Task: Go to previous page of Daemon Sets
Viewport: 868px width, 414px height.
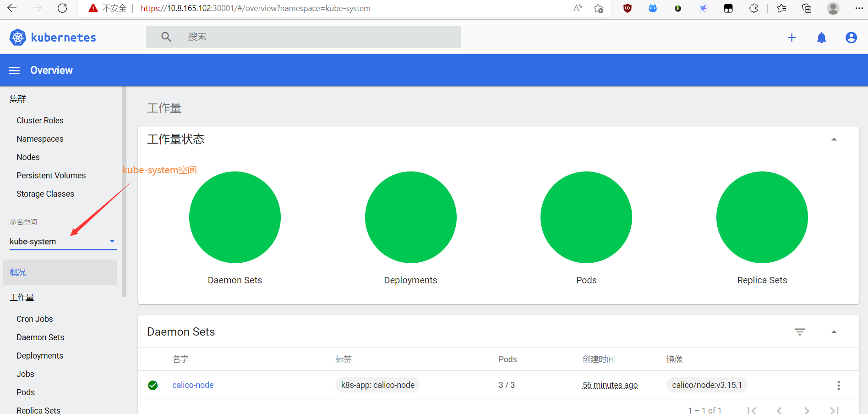Action: tap(779, 410)
